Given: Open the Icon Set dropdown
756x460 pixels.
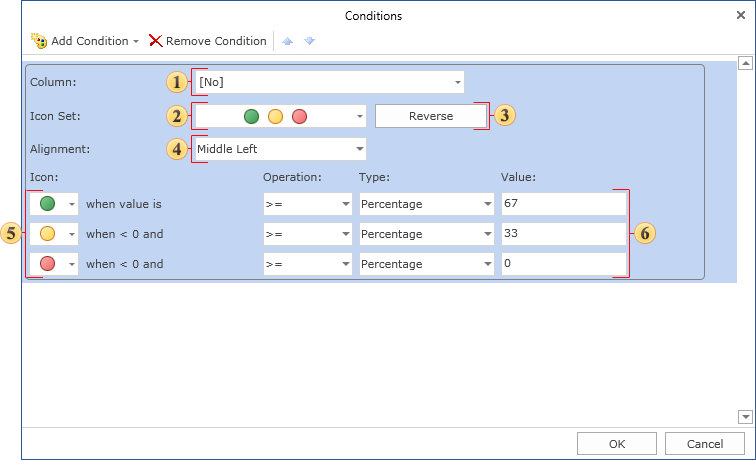Looking at the screenshot, I should click(x=359, y=116).
